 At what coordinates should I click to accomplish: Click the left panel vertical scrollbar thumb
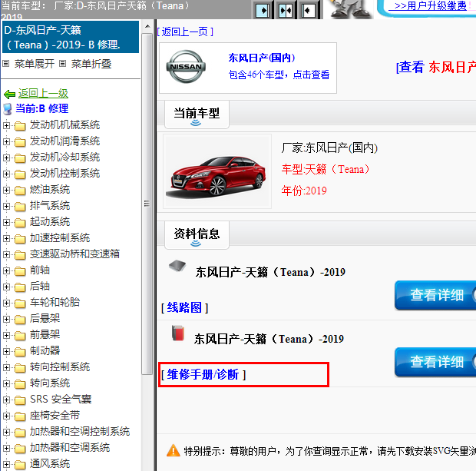[147, 204]
